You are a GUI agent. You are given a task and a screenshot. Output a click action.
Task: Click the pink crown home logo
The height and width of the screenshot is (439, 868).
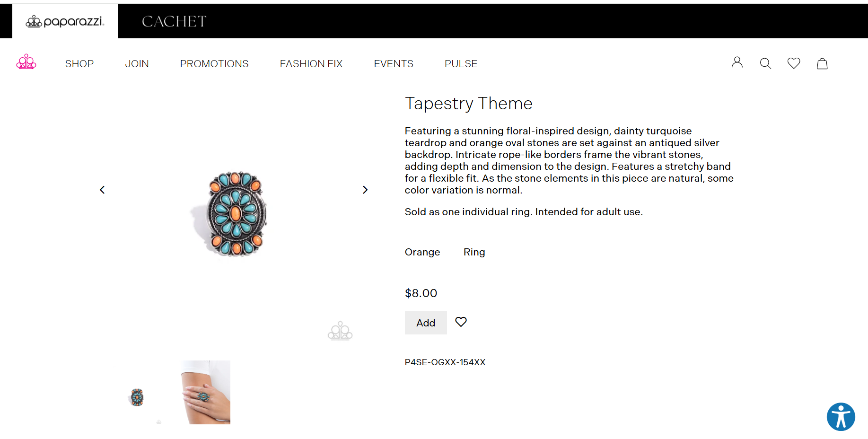26,62
